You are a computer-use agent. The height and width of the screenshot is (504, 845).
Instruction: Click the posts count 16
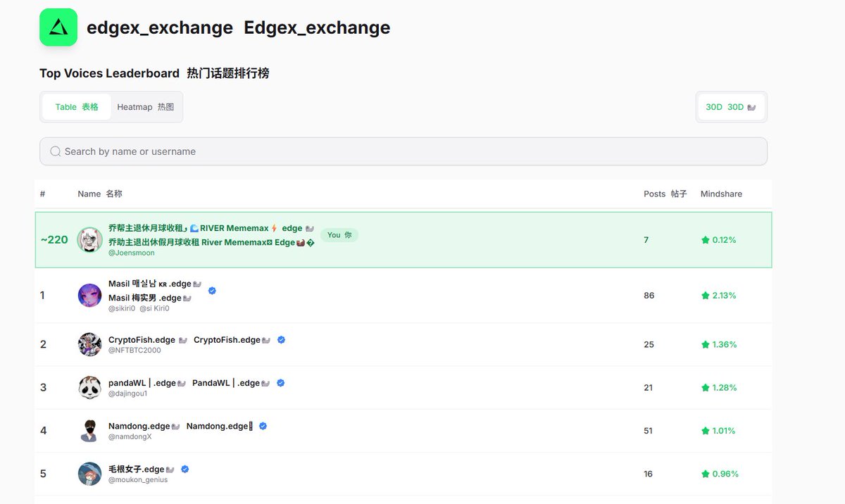(x=648, y=474)
